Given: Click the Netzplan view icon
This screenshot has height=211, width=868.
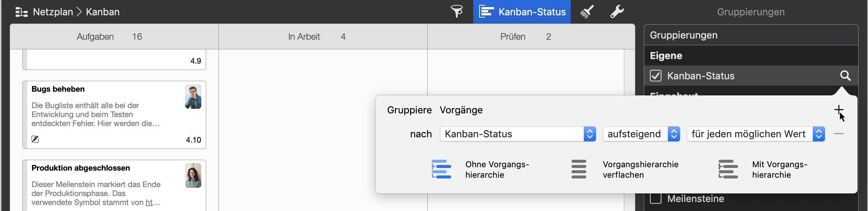Looking at the screenshot, I should click(22, 12).
